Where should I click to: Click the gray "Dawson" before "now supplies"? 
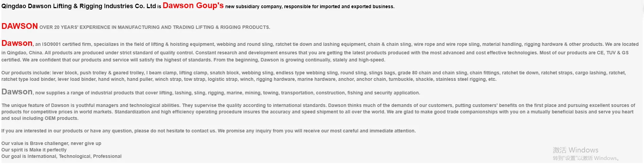pos(17,92)
